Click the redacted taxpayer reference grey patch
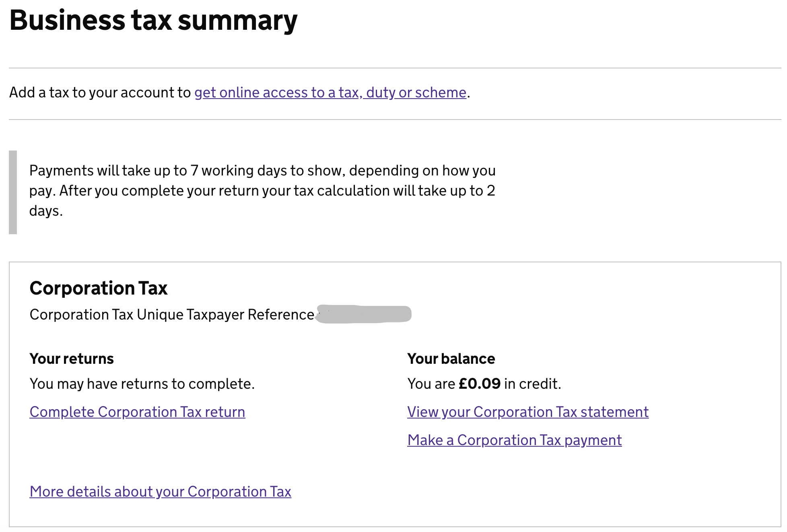The width and height of the screenshot is (787, 532). coord(364,314)
